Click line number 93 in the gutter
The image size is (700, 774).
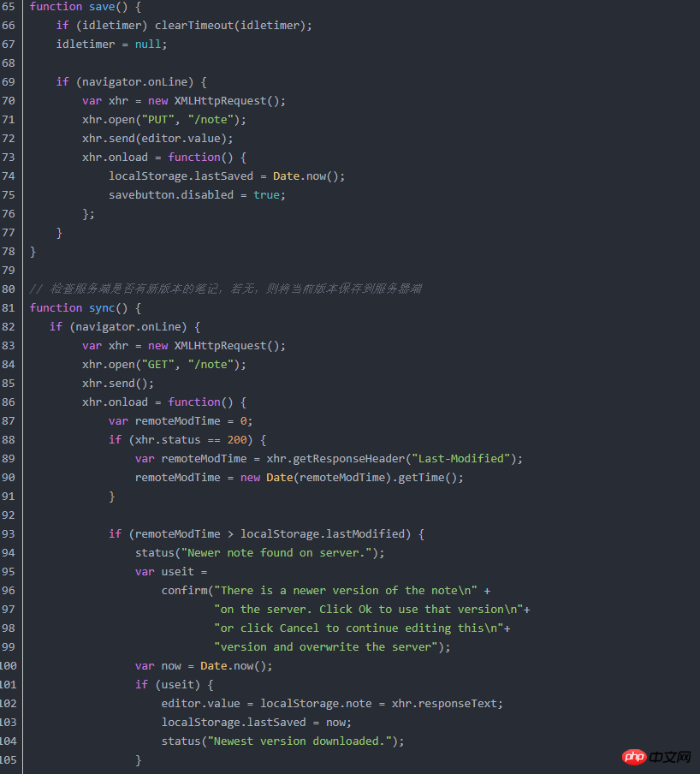[9, 533]
